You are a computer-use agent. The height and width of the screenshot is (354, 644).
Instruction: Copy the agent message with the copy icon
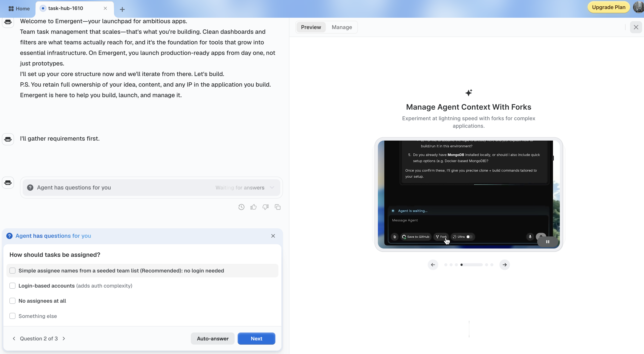277,207
